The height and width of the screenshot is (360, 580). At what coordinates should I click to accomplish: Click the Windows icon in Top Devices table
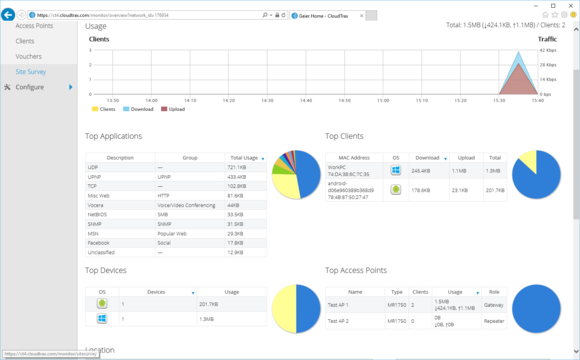point(102,319)
